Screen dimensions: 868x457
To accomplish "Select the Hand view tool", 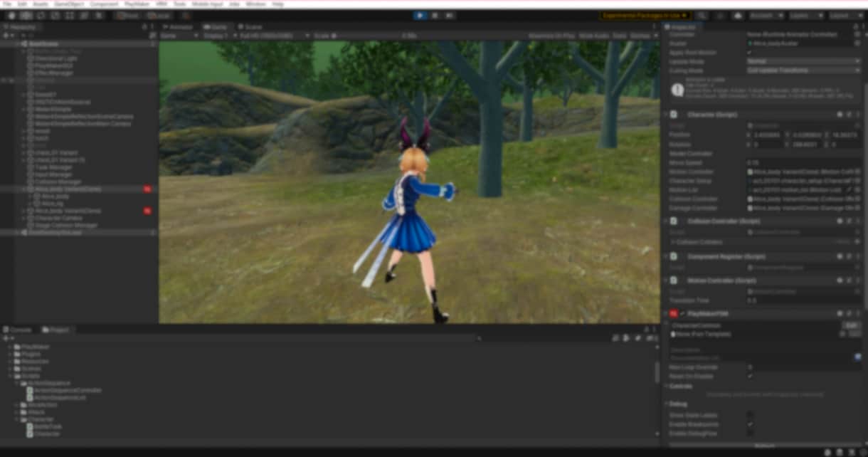I will pyautogui.click(x=11, y=15).
